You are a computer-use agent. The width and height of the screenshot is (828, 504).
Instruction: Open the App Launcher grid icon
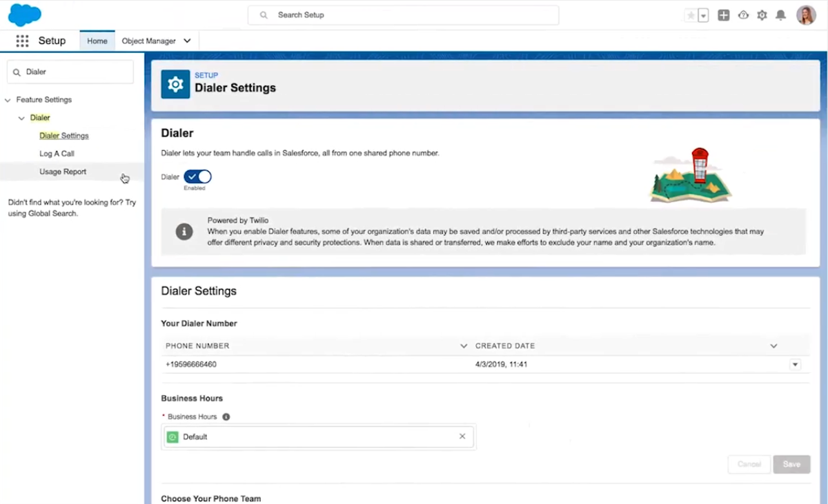pyautogui.click(x=22, y=41)
